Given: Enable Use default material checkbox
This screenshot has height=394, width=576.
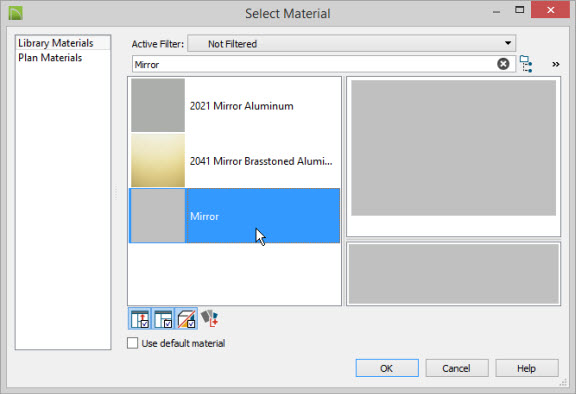Looking at the screenshot, I should click(132, 343).
